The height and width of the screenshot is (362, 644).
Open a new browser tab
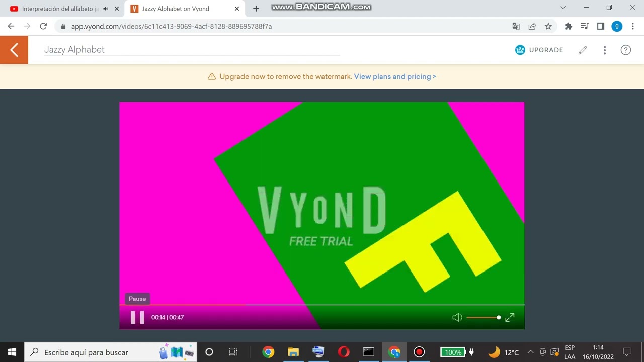pyautogui.click(x=256, y=9)
